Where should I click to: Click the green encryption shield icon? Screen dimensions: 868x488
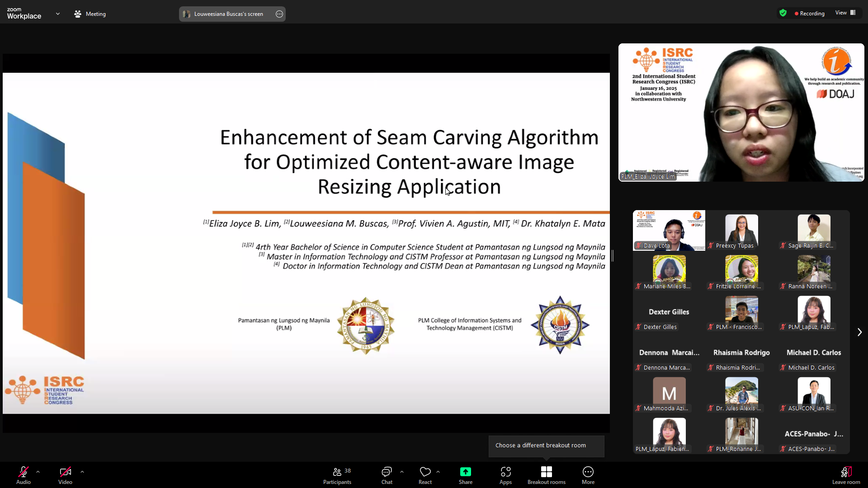click(x=783, y=13)
